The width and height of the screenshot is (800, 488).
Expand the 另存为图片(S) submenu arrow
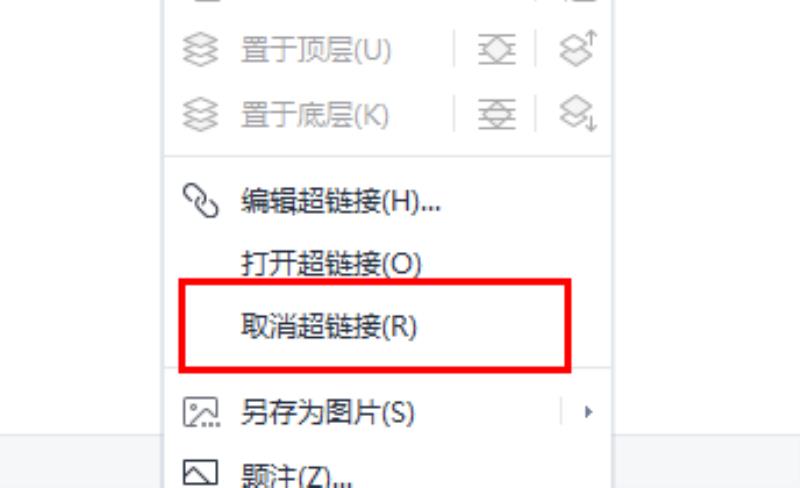click(588, 411)
